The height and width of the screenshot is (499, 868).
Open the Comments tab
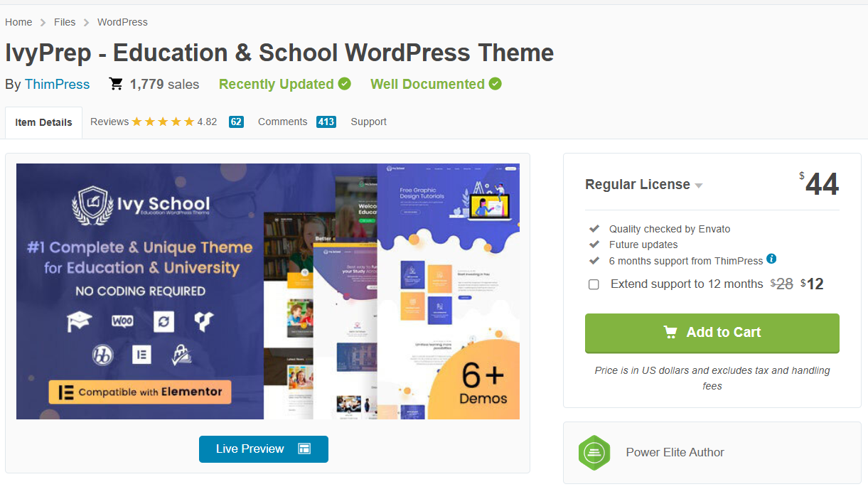point(282,122)
